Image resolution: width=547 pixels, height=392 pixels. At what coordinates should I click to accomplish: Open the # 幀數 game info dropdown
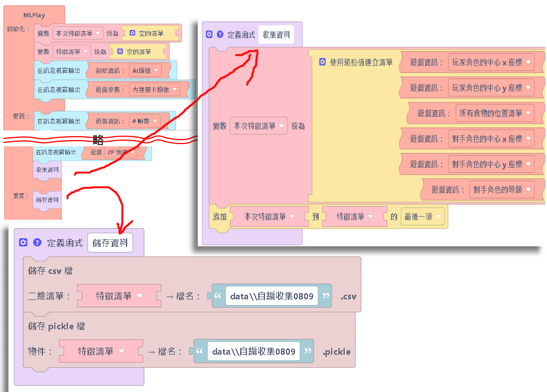145,121
